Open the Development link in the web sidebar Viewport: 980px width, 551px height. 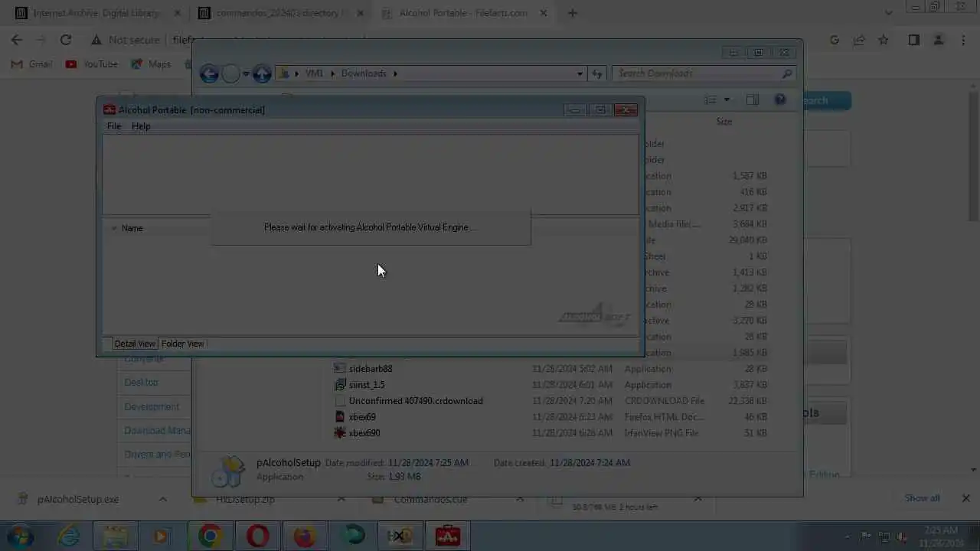152,406
